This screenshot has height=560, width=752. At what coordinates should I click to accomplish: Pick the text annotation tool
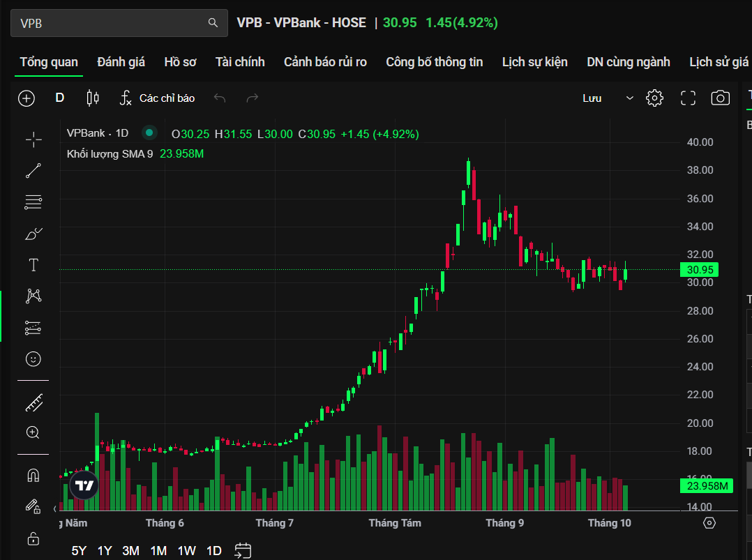33,265
